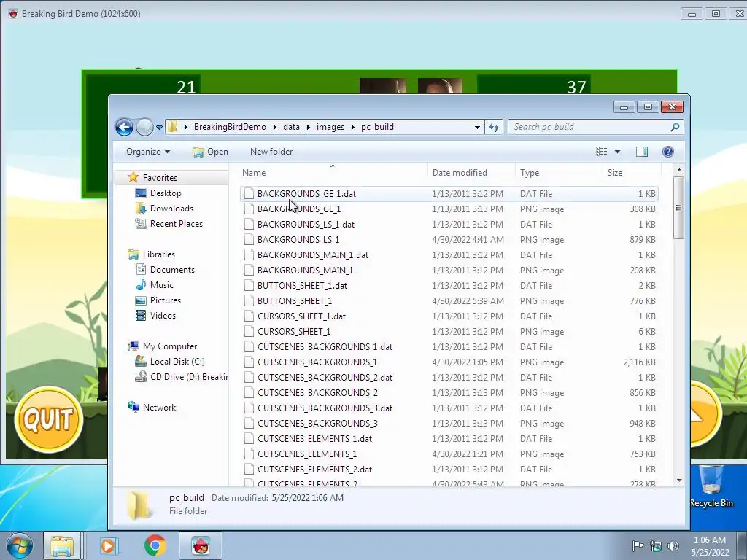The image size is (747, 560).
Task: Click the Windows Explorer taskbar icon
Action: (x=62, y=545)
